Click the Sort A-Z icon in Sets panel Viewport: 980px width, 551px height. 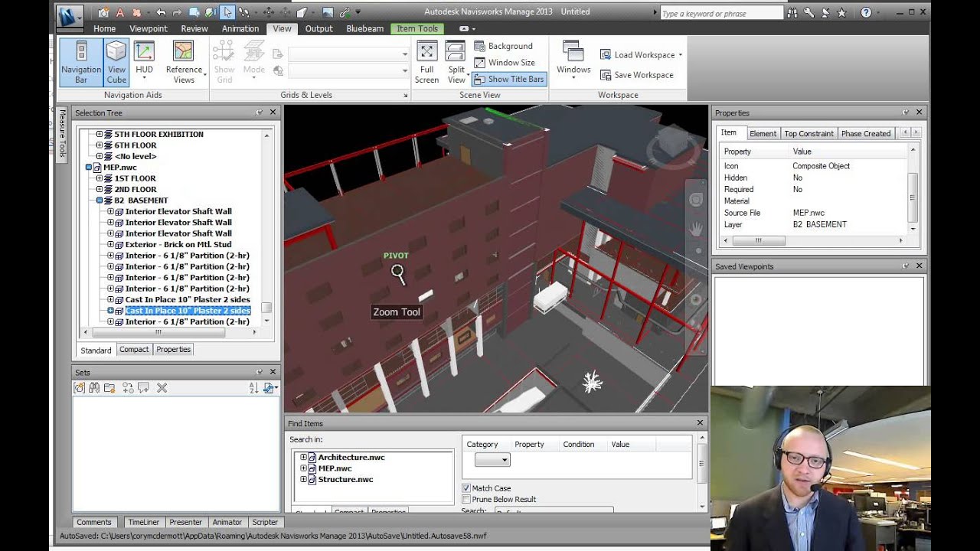point(253,388)
